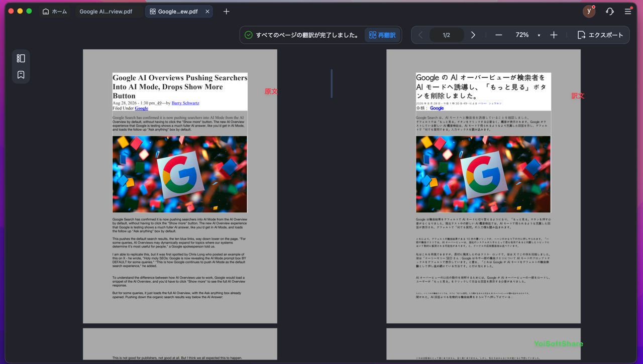
Task: Click the Google logo image in original document
Action: click(180, 174)
